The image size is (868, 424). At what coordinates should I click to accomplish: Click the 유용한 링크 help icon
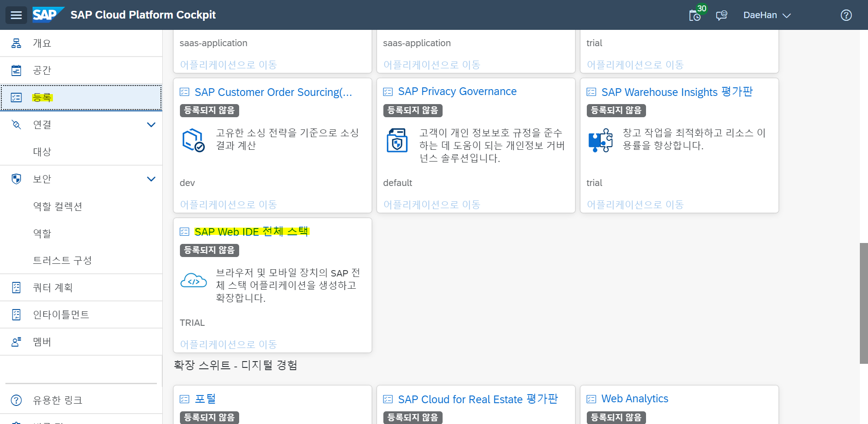[x=16, y=400]
